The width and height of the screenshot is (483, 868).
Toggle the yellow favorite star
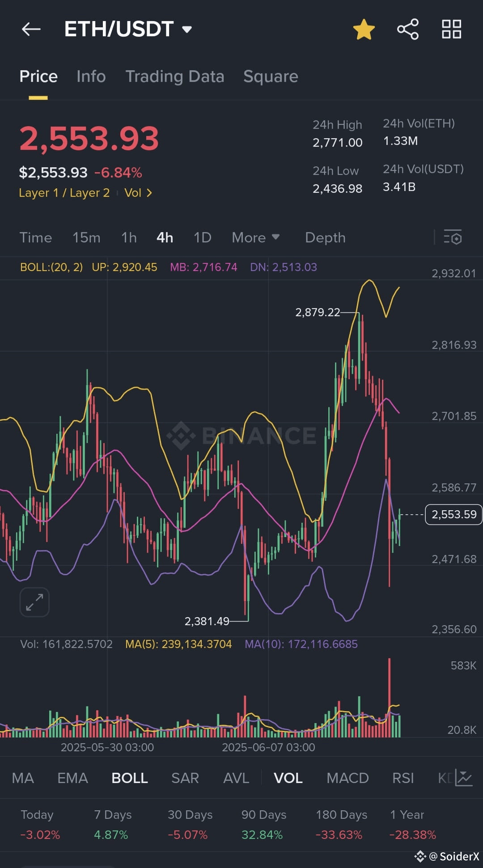pos(364,30)
